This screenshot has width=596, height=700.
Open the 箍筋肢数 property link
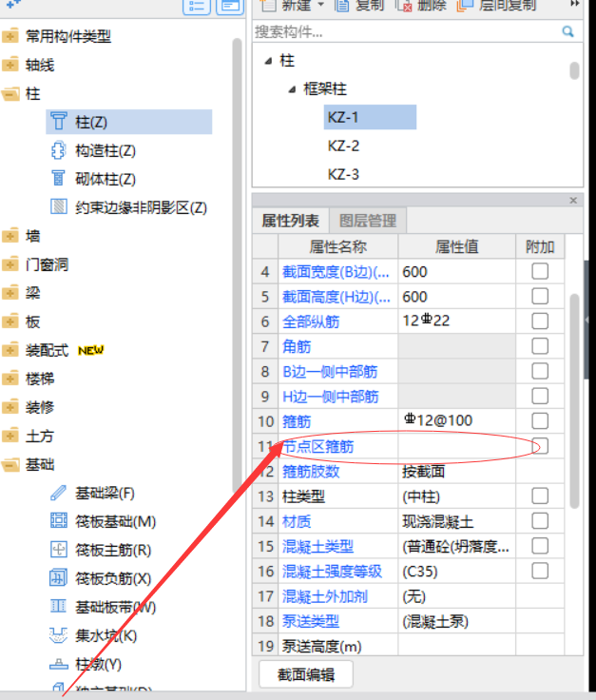[311, 472]
